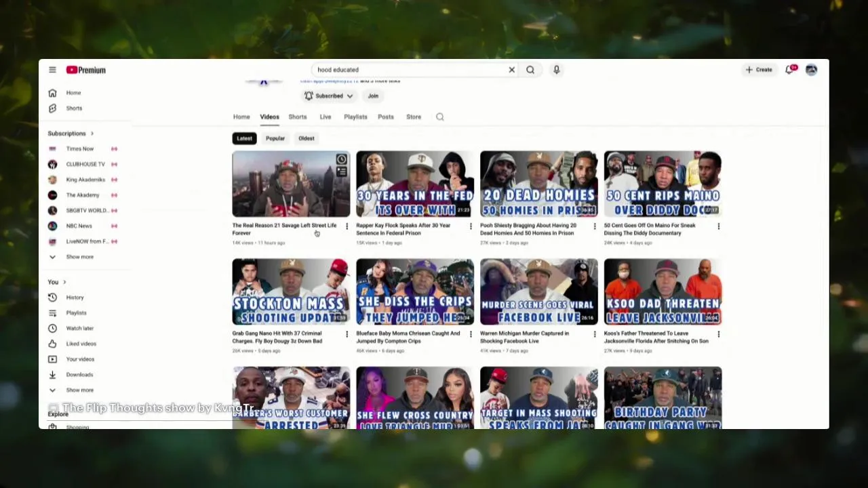Clear the search box with X

pyautogui.click(x=512, y=70)
